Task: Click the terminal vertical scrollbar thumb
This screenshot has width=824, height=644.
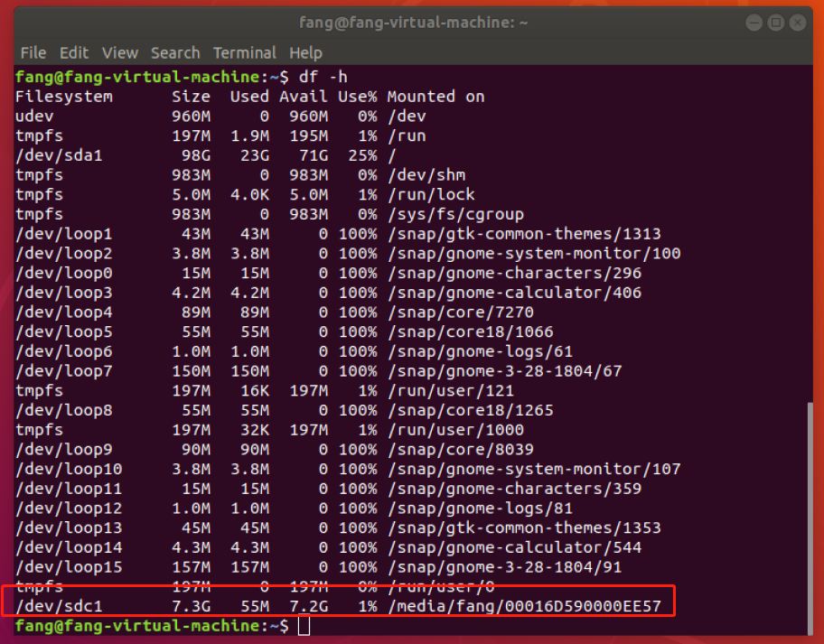Action: [x=810, y=518]
